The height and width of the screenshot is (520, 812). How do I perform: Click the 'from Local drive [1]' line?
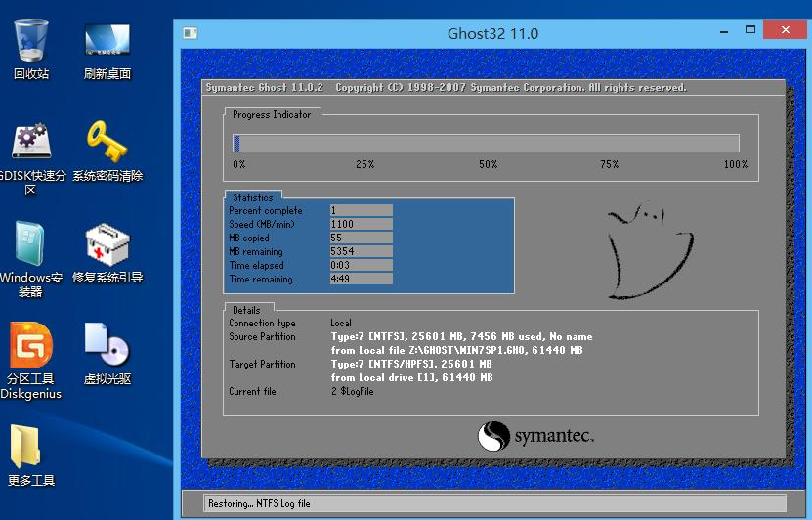(x=411, y=377)
